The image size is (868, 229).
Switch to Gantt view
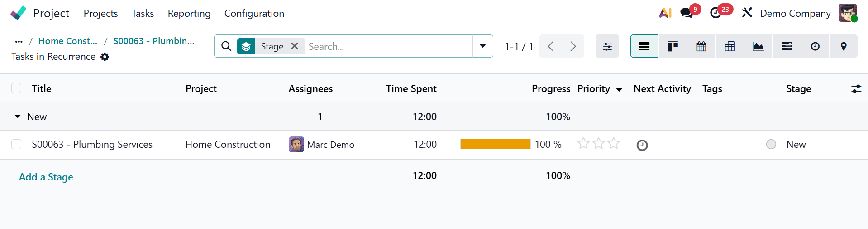click(x=787, y=46)
